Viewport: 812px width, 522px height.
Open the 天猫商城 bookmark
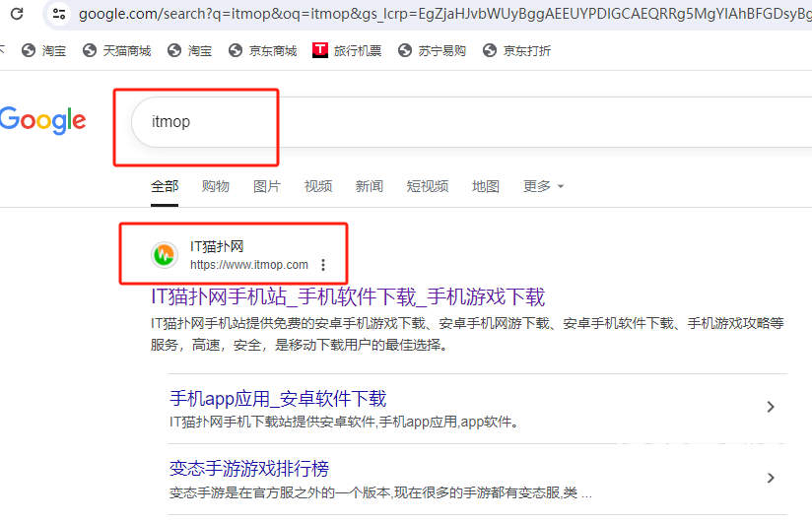point(117,50)
